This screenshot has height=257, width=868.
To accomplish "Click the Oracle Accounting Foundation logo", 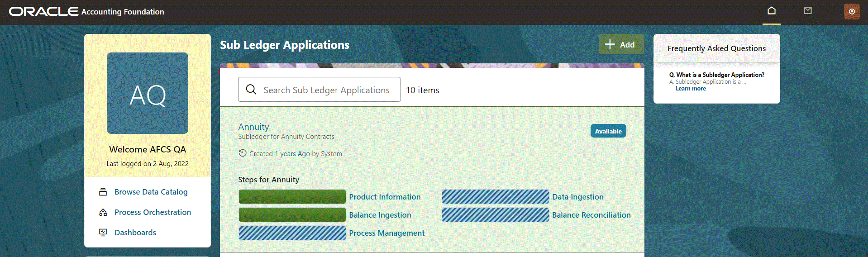I will (86, 11).
